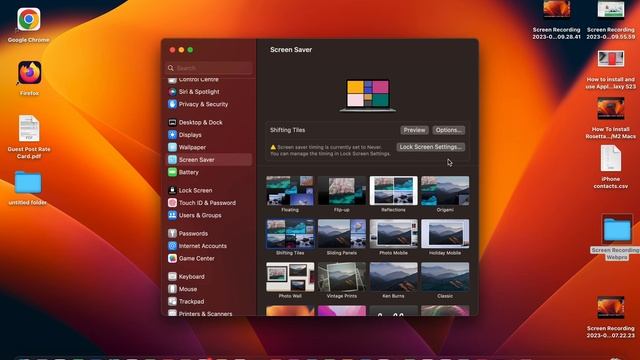Open Desktop & Dock settings
This screenshot has height=360, width=640.
pos(209,122)
